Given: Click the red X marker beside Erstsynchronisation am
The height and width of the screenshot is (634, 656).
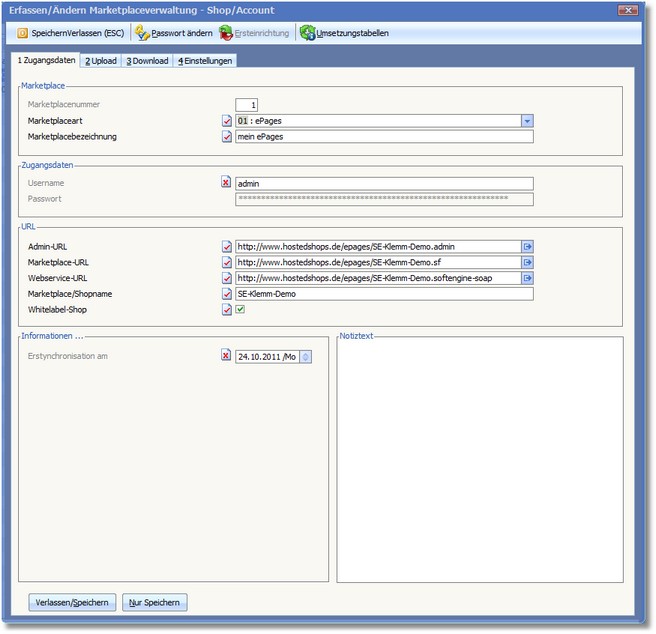Looking at the screenshot, I should point(226,356).
